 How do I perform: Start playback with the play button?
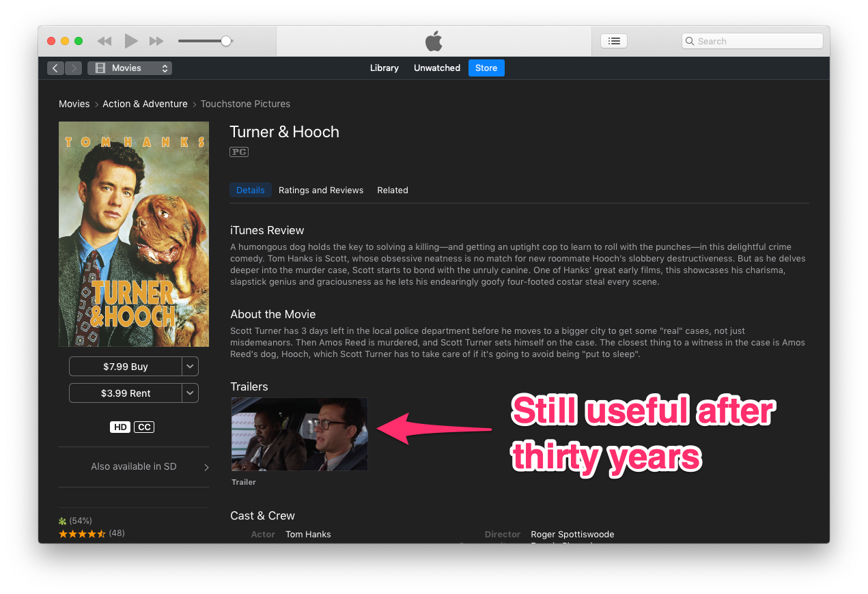(131, 41)
